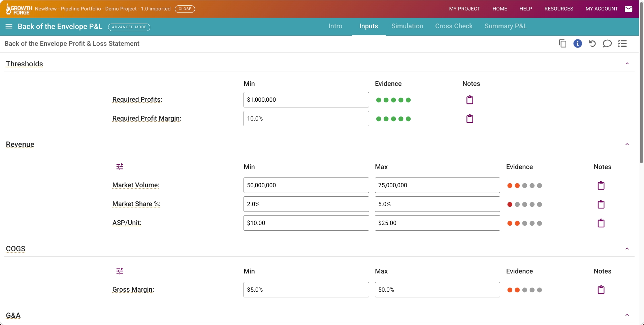The height and width of the screenshot is (325, 644).
Task: Click the Gross Margin label
Action: click(x=133, y=290)
